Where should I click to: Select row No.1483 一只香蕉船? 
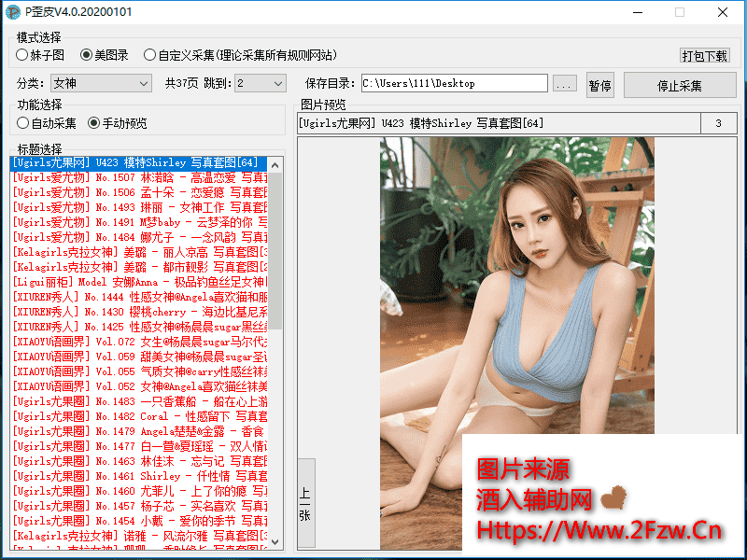tap(138, 401)
